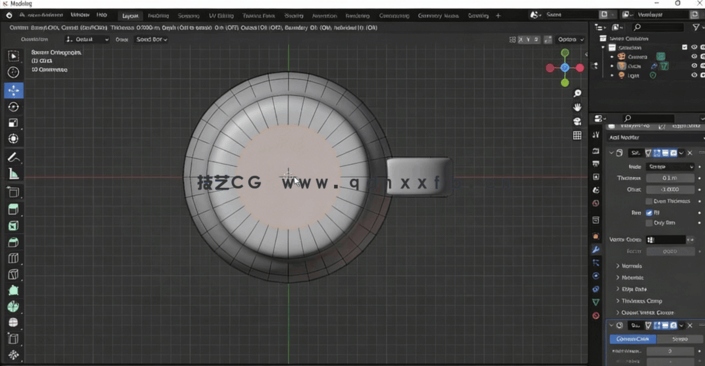The width and height of the screenshot is (705, 366).
Task: Collapse the first modifier panel
Action: coord(611,153)
